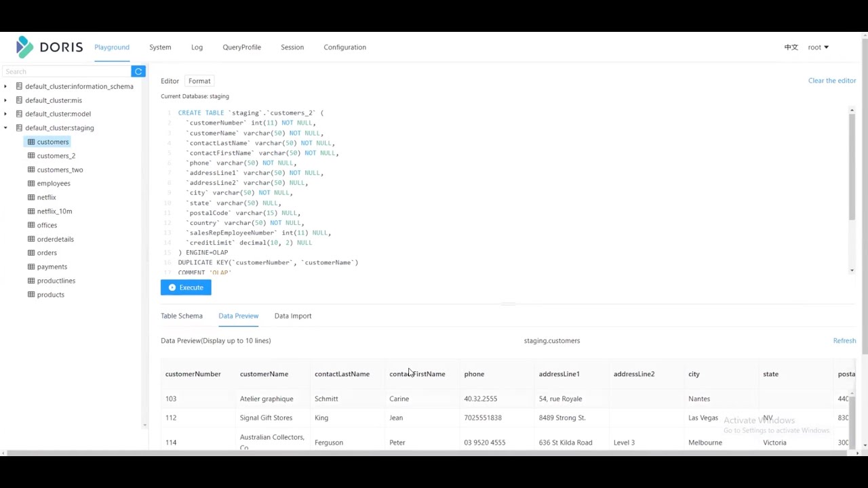This screenshot has height=488, width=868.
Task: Expand the default_cluster:model node
Action: point(5,114)
